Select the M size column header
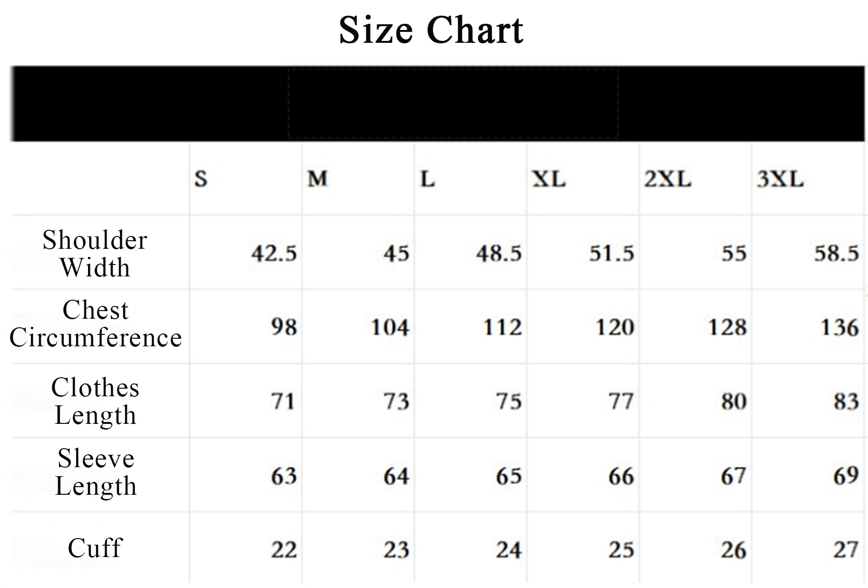This screenshot has width=868, height=588. [x=317, y=179]
